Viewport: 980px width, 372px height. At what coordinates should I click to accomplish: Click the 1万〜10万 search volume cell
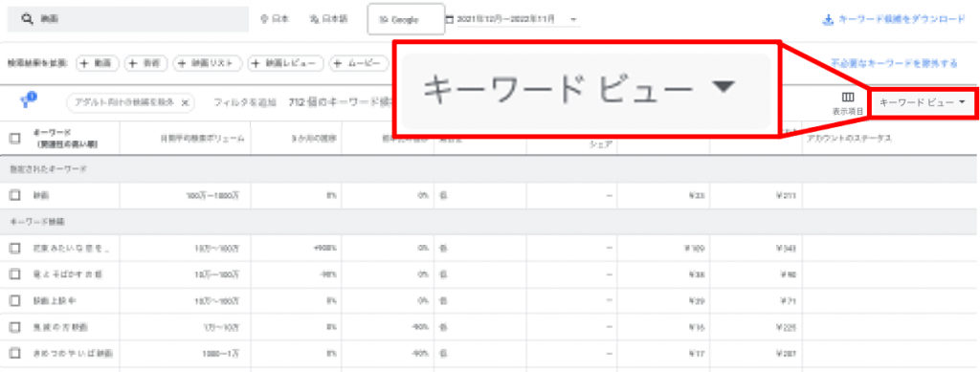pyautogui.click(x=222, y=326)
